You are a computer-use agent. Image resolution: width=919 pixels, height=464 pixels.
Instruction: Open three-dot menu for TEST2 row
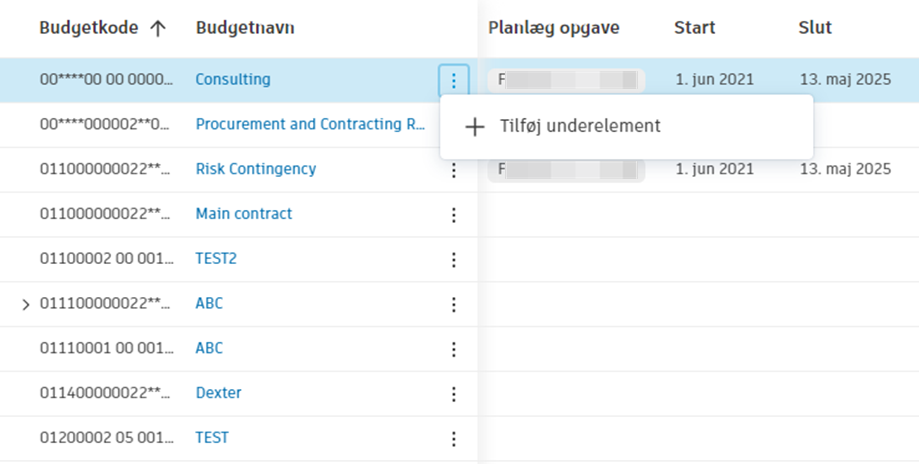[454, 260]
